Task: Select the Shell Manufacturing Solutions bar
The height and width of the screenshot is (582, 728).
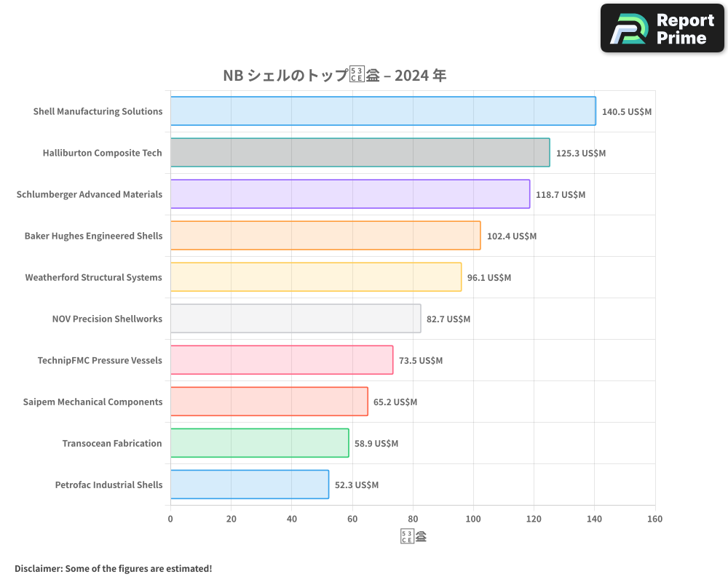Action: 383,111
